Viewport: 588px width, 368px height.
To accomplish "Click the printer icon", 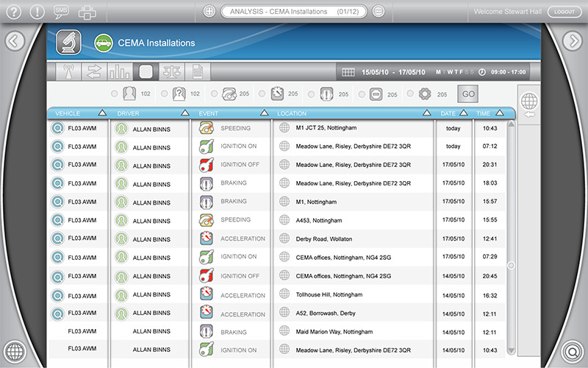I will [x=87, y=13].
